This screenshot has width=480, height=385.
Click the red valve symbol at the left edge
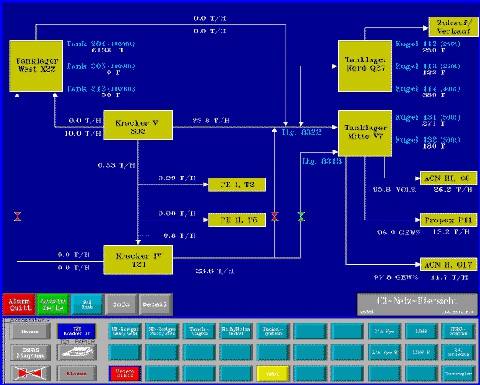tap(17, 216)
